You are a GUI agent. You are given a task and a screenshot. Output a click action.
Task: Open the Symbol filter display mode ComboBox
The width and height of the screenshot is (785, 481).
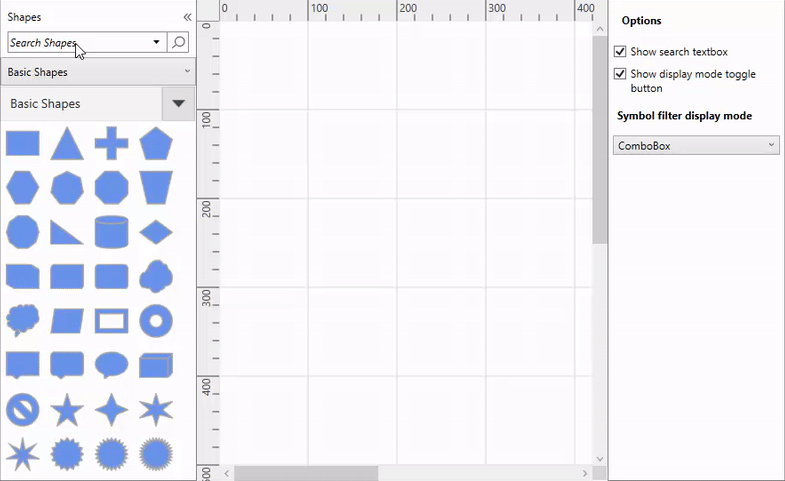coord(695,146)
